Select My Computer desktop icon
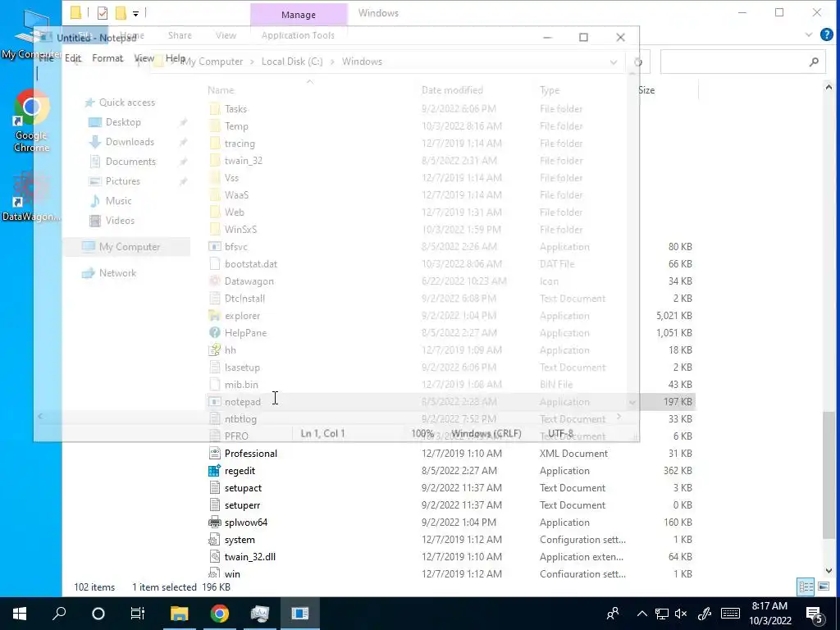840x630 pixels. pos(31,35)
